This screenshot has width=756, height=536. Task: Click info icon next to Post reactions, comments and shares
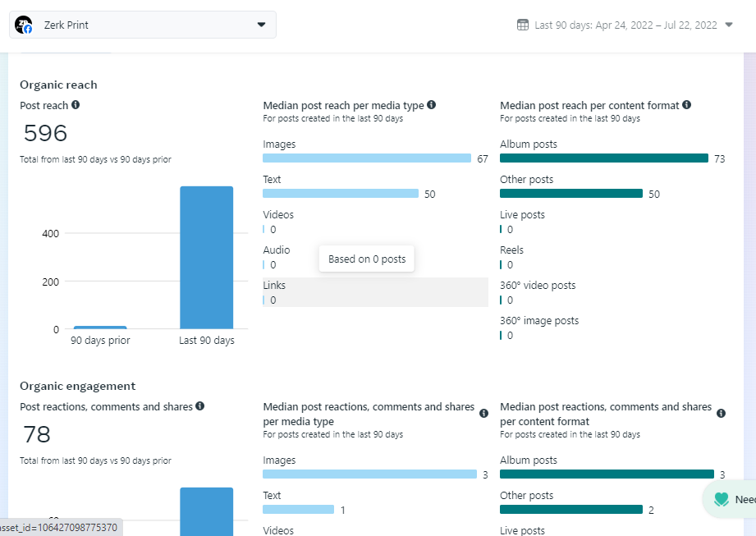click(x=200, y=406)
